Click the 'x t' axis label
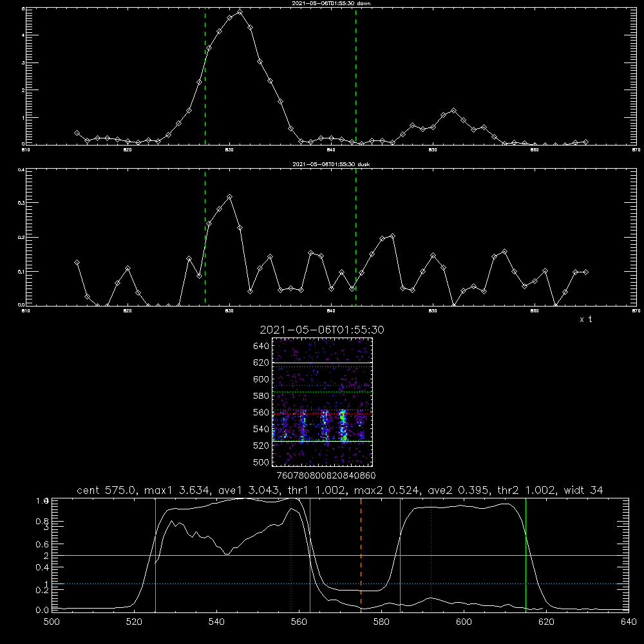Screen dimensions: 644x644 point(585,319)
